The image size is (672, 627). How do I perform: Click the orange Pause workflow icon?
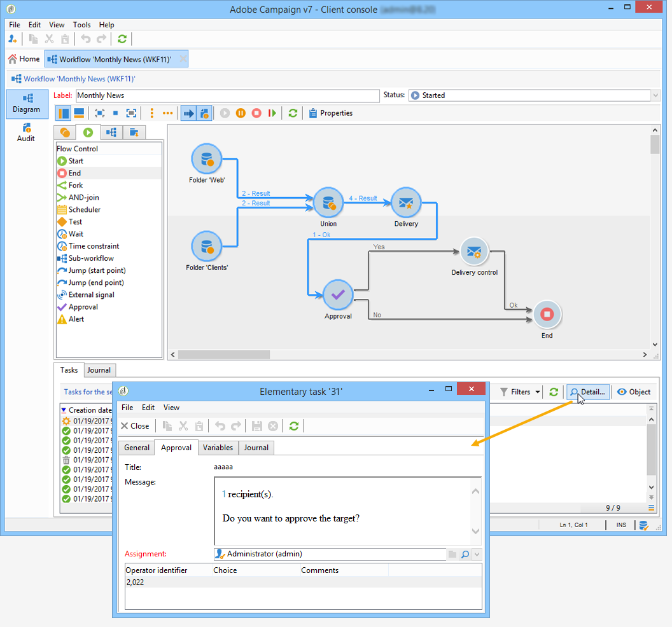coord(241,113)
